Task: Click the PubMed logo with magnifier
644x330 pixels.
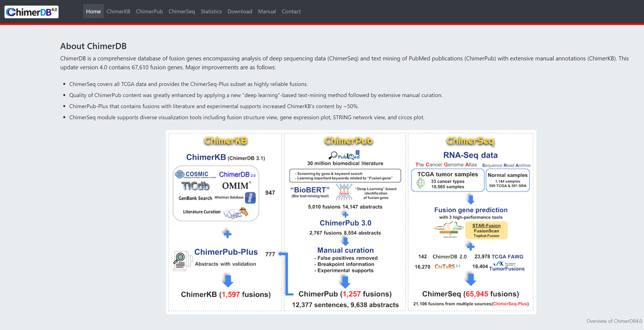Action: click(x=344, y=155)
